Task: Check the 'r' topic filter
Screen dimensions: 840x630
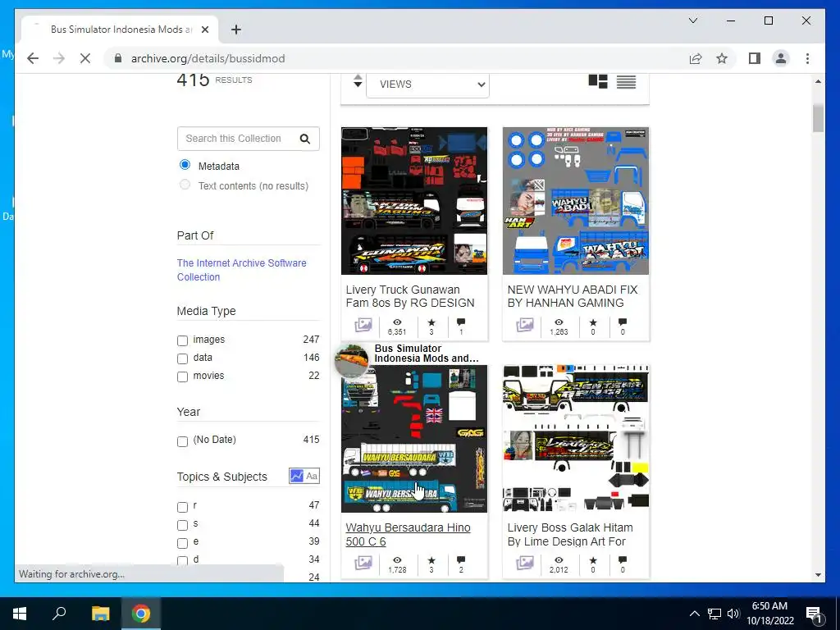Action: click(x=183, y=507)
